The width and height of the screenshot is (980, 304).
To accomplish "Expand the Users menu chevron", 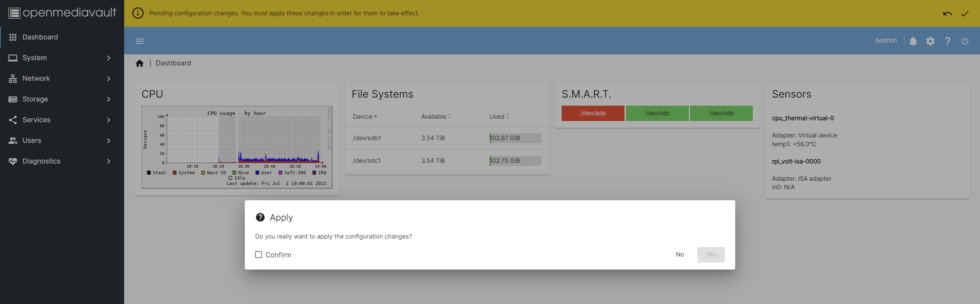I will [109, 141].
